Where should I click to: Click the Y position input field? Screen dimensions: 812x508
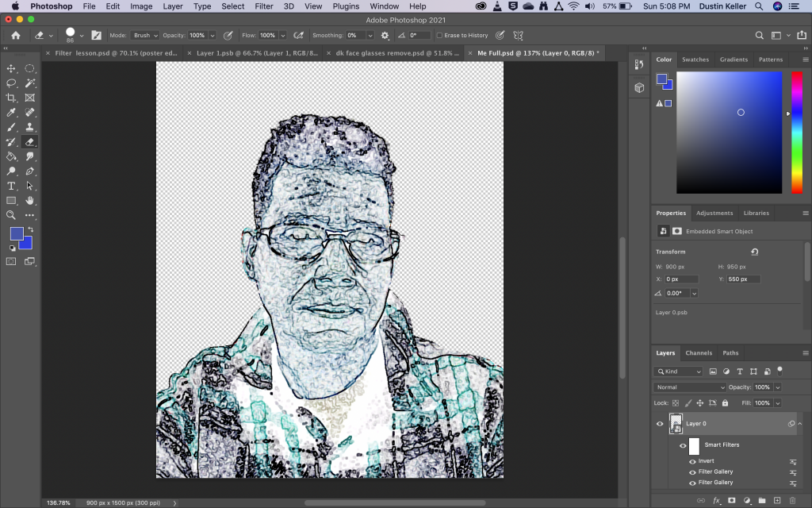tap(744, 279)
